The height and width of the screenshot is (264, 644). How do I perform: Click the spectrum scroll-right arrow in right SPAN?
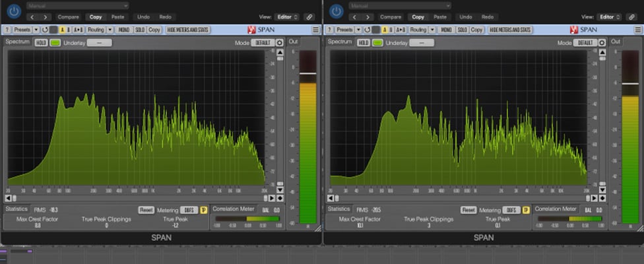[x=595, y=198]
